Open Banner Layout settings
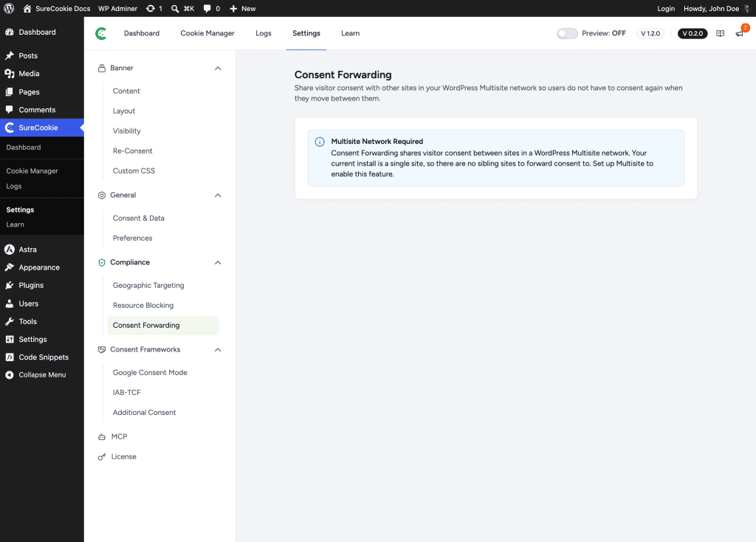Screen dimensions: 756x542 124,111
